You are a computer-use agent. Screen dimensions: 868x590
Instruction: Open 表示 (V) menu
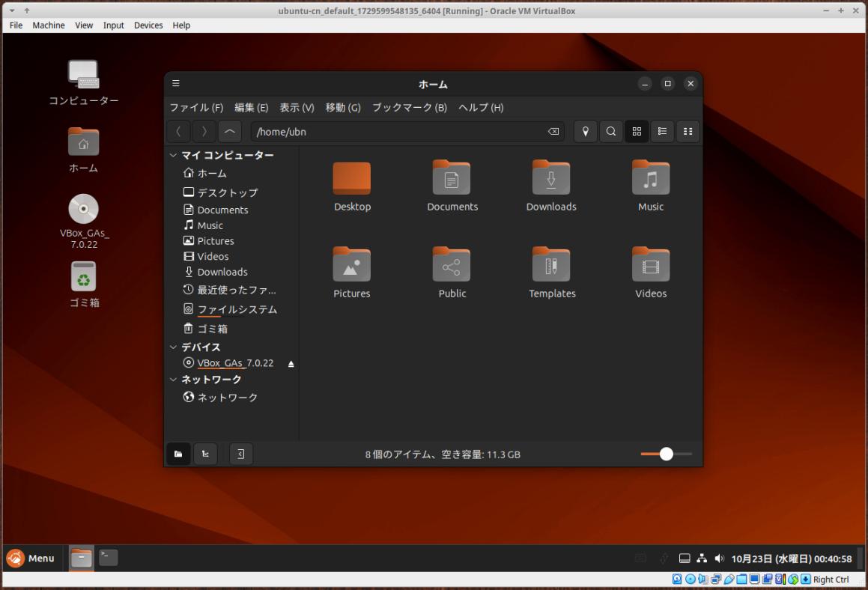pos(297,107)
